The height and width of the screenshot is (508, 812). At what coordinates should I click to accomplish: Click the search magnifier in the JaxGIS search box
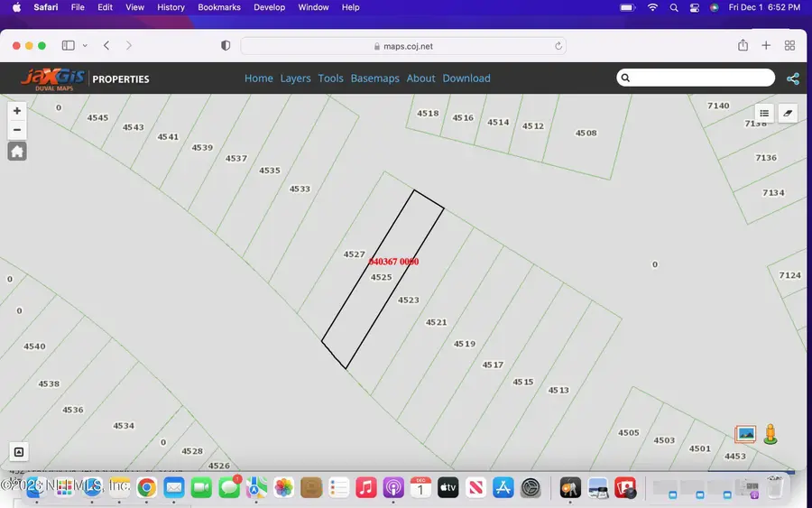(625, 79)
